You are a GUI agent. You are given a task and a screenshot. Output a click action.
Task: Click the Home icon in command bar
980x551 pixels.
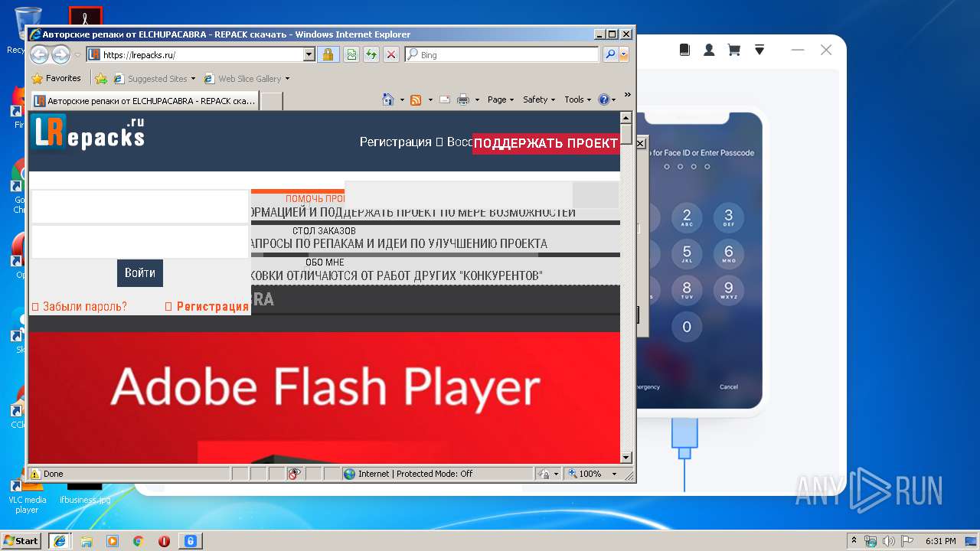pyautogui.click(x=388, y=99)
